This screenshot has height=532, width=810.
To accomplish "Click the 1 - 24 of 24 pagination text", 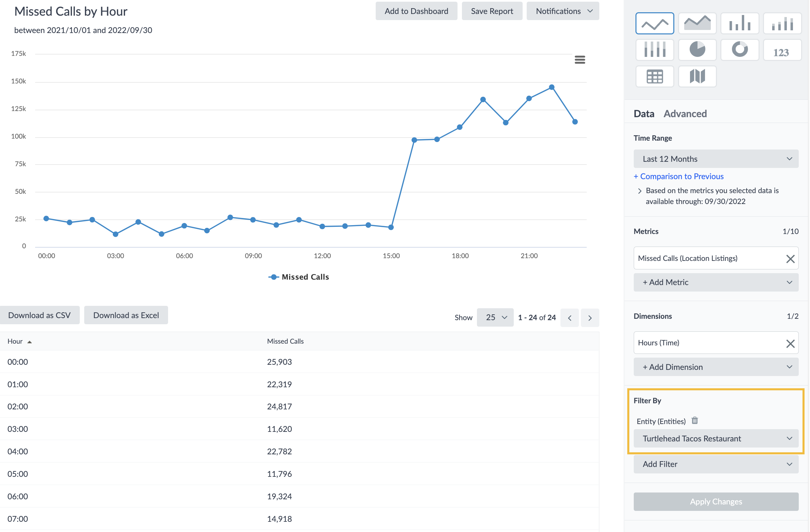I will [537, 318].
